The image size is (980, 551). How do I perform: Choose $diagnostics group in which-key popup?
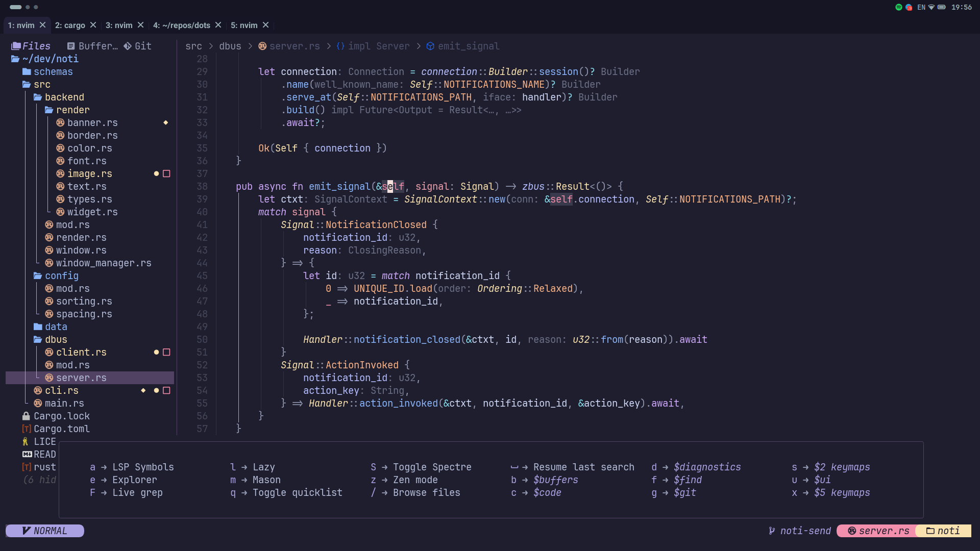tap(696, 467)
